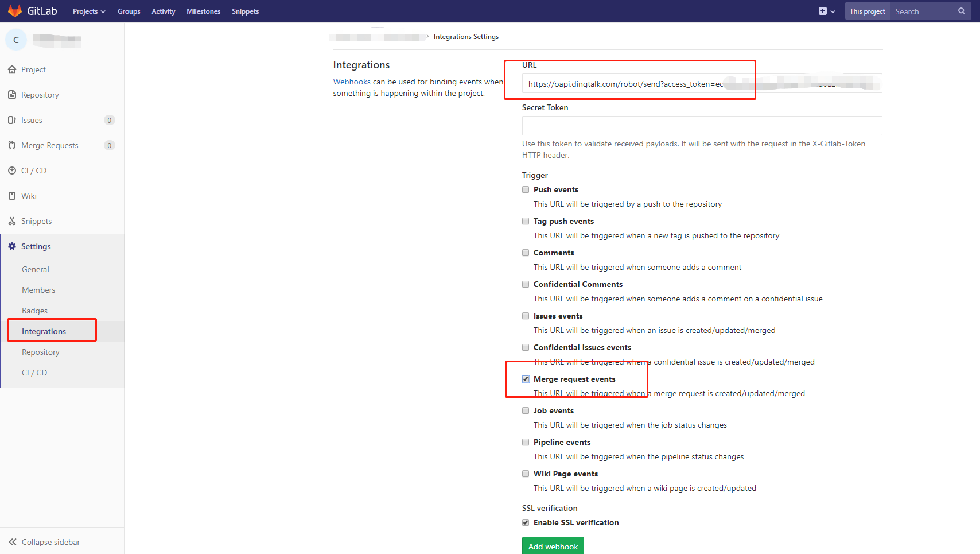Open the Webhooks documentation link
The height and width of the screenshot is (554, 980).
point(352,82)
